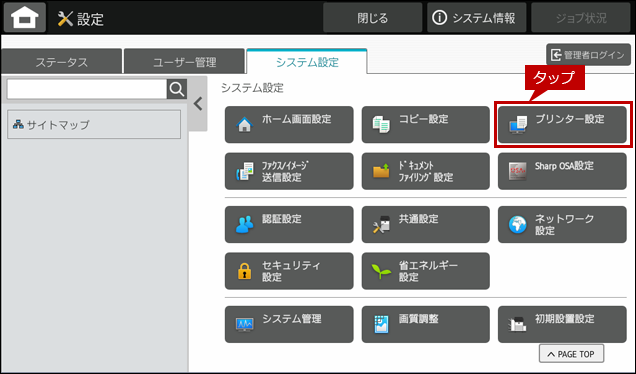Click the sitemap hierarchy icon
Image resolution: width=636 pixels, height=374 pixels.
(x=18, y=124)
